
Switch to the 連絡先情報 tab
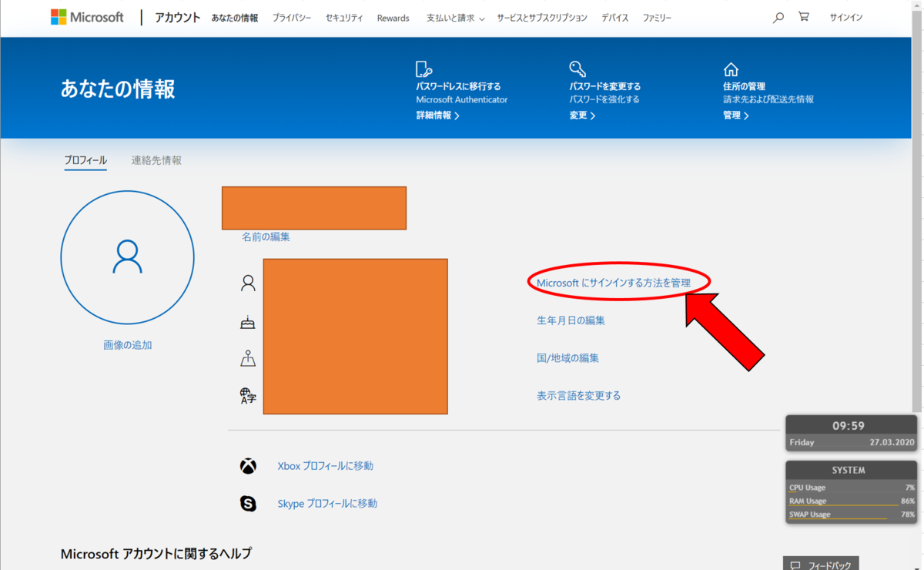coord(156,160)
